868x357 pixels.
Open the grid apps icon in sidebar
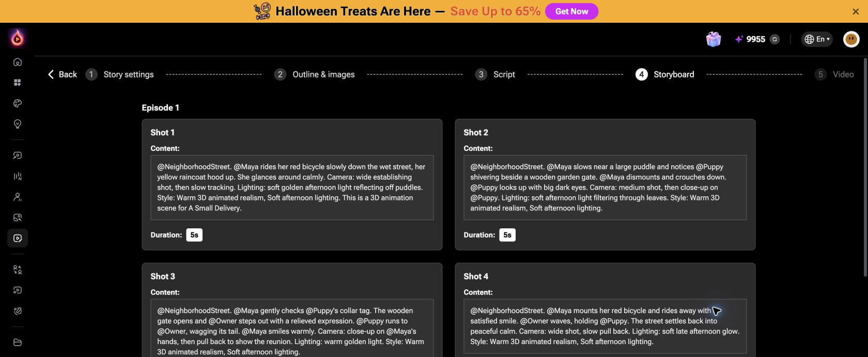tap(18, 83)
